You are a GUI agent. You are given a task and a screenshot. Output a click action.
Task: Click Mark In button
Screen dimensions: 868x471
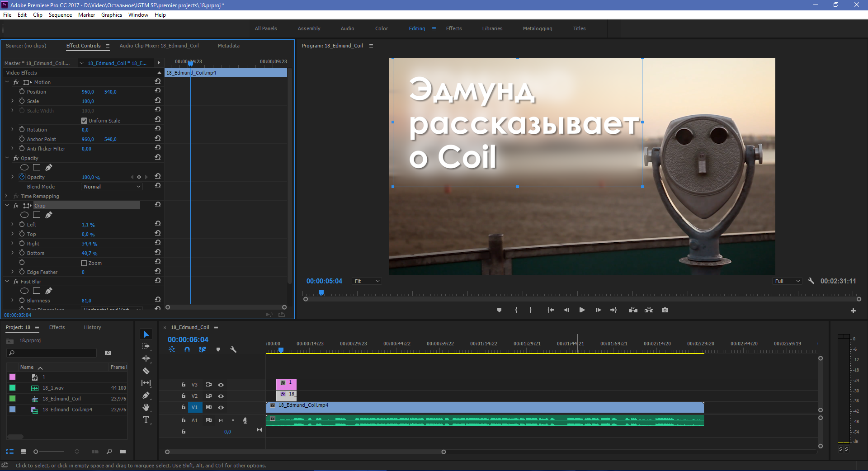pyautogui.click(x=516, y=310)
